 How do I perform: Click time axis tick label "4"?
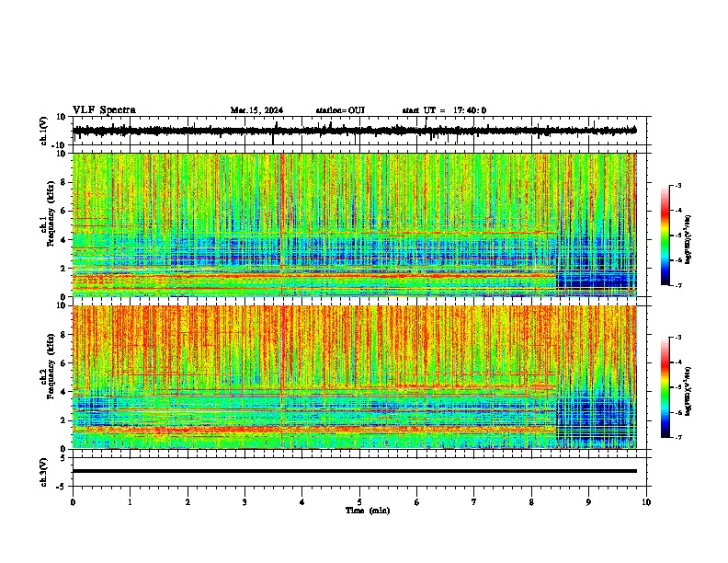tap(302, 502)
